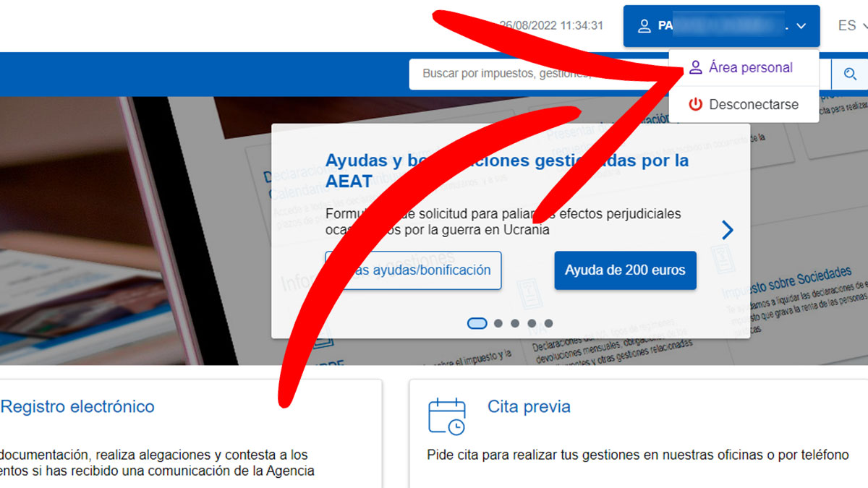Jump to the third carousel slide dot
The image size is (868, 488).
point(515,323)
